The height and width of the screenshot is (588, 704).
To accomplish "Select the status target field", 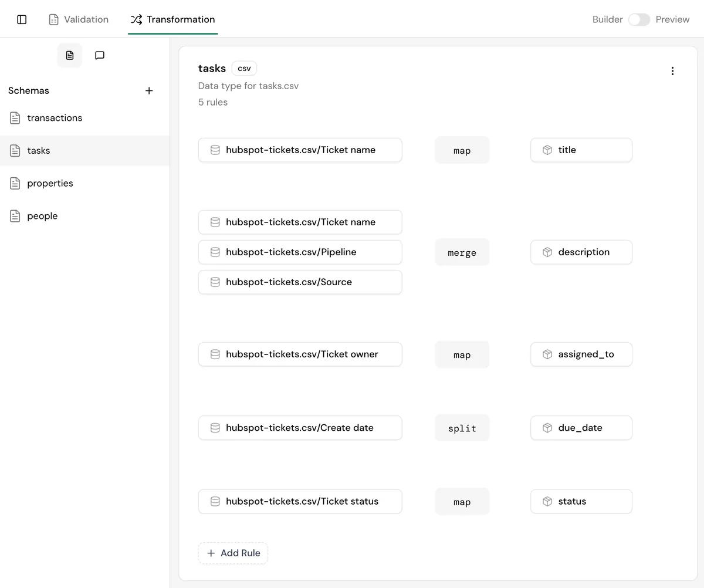I will pyautogui.click(x=581, y=501).
